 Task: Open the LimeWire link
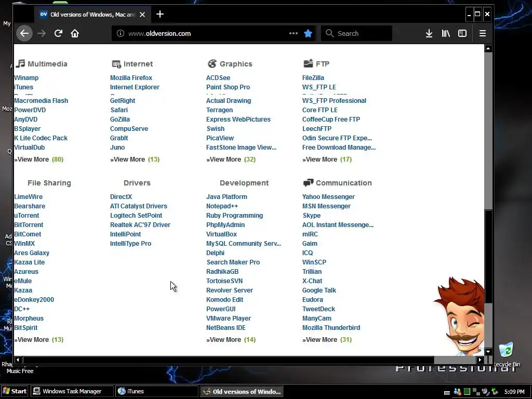point(28,197)
